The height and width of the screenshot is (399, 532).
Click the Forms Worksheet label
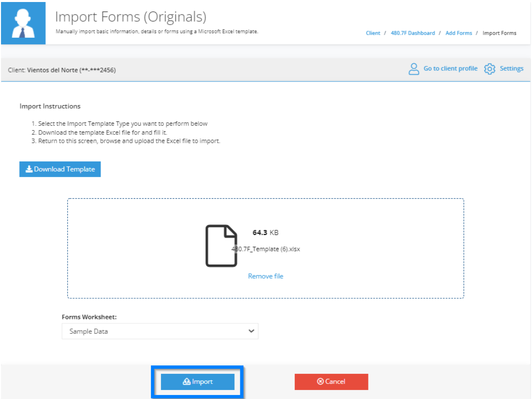click(89, 317)
